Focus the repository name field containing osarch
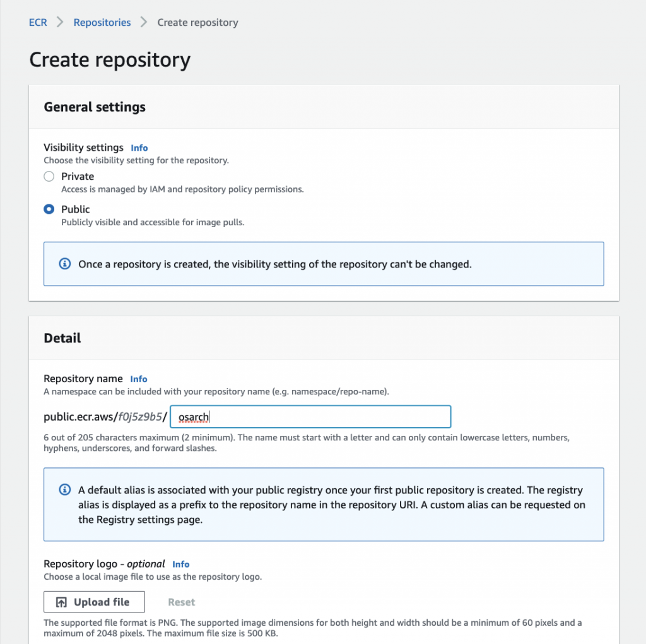 click(310, 417)
